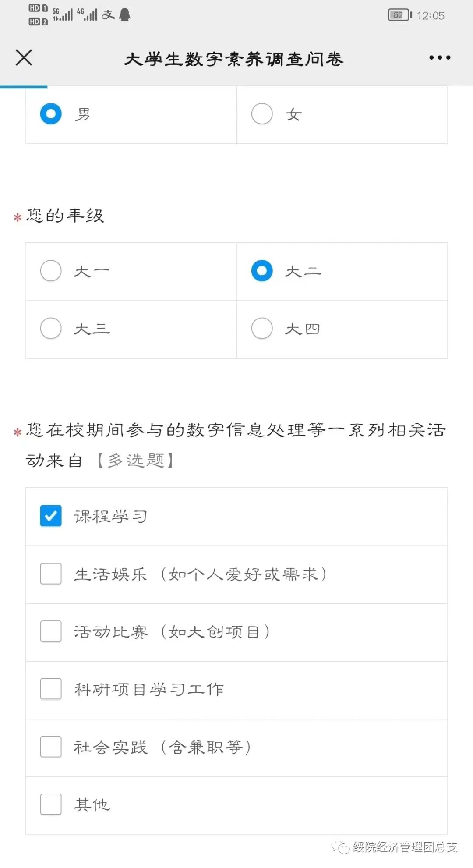473x868 pixels.
Task: Choose 大一 as your grade
Action: tap(51, 271)
